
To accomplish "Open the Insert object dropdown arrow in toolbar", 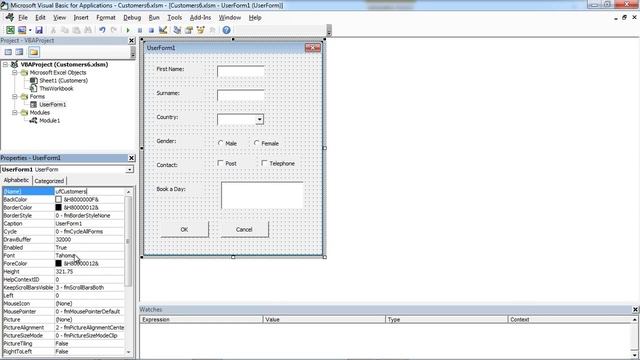I will pos(30,30).
